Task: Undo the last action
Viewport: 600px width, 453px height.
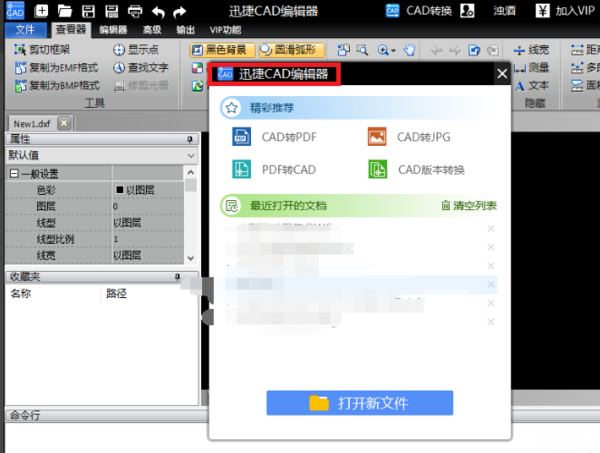Action: [x=158, y=12]
